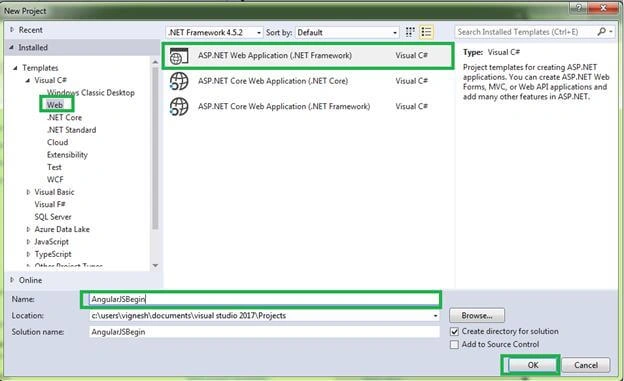Enable Add to Source Control checkbox
624x381 pixels.
click(454, 345)
